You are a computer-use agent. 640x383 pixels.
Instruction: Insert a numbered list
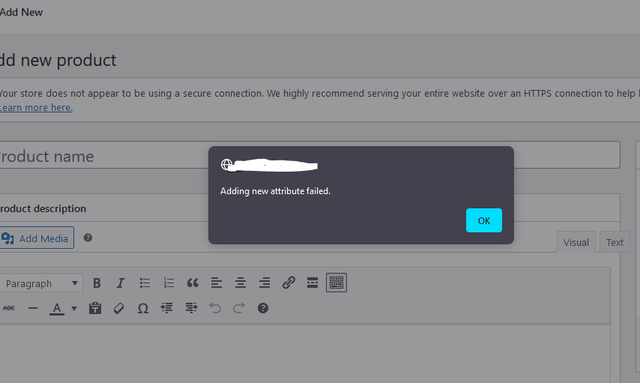[169, 283]
